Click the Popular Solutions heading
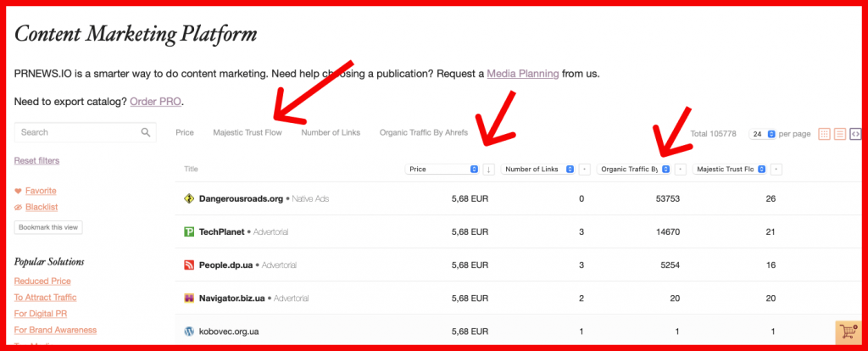Image resolution: width=868 pixels, height=351 pixels. click(x=49, y=261)
